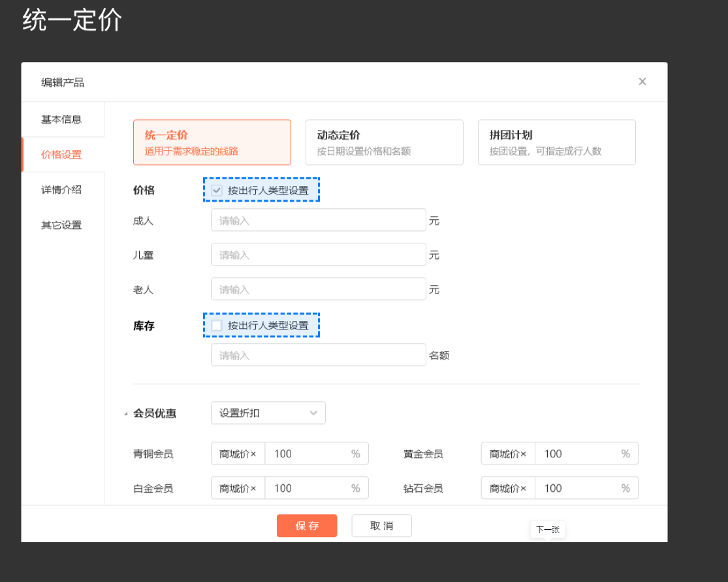Open the 详情介绍 side tab
Screen dimensions: 728x582
pos(63,190)
